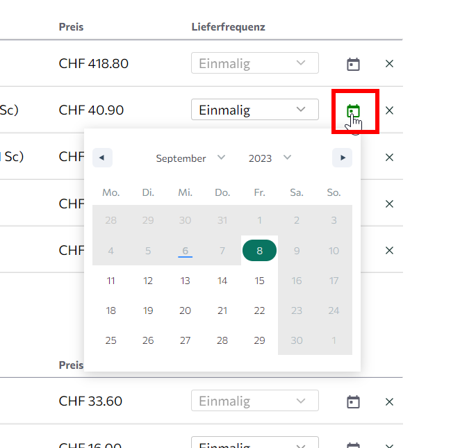Image resolution: width=476 pixels, height=448 pixels.
Task: Open calendar icon for CHF 33.60 row
Action: coord(354,401)
